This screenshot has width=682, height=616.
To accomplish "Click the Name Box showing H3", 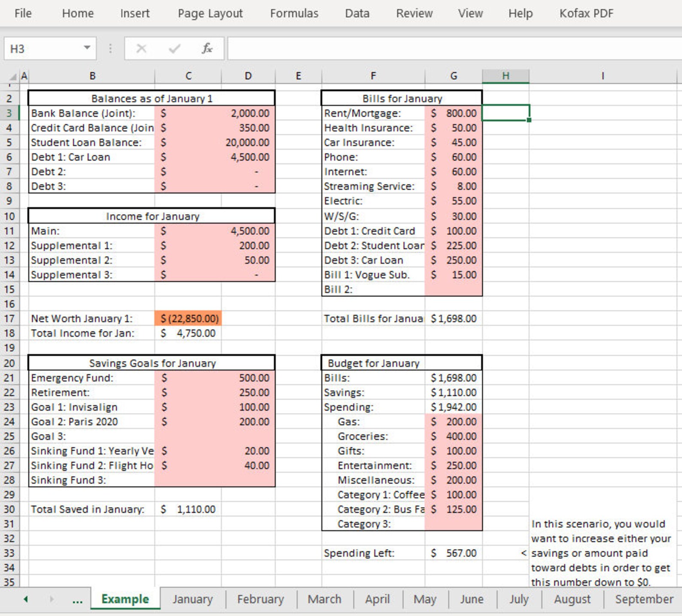I will (43, 49).
